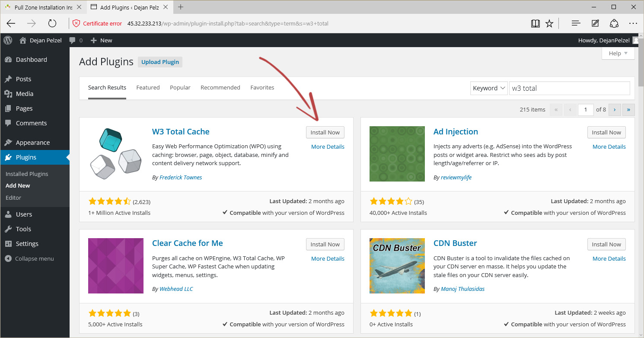644x338 pixels.
Task: Click the current page number field
Action: (586, 109)
